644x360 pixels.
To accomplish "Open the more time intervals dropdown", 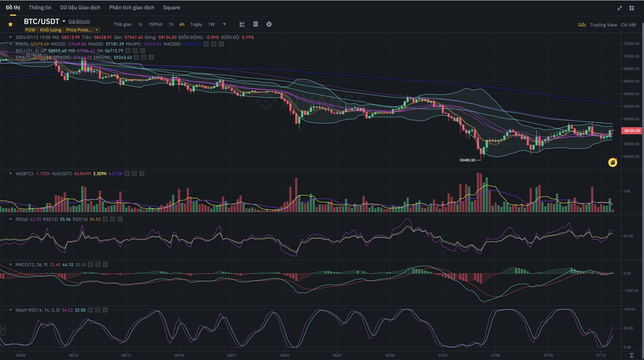I will [x=224, y=24].
